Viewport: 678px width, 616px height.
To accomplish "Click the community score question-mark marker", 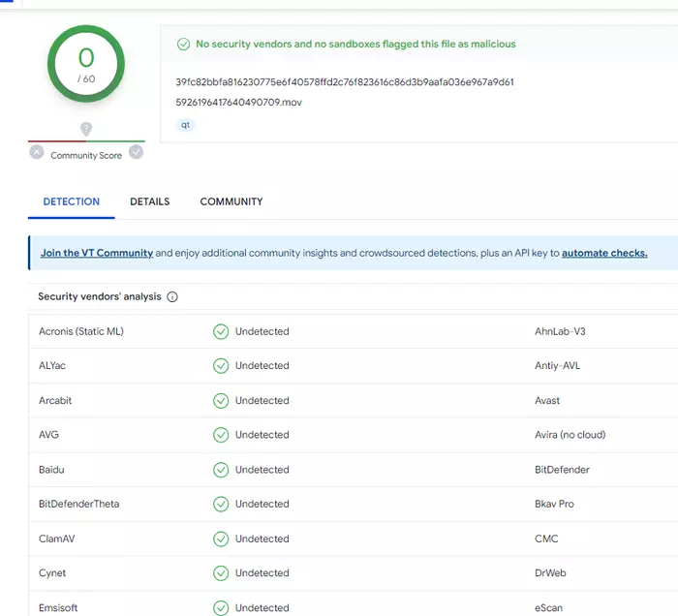I will point(86,129).
